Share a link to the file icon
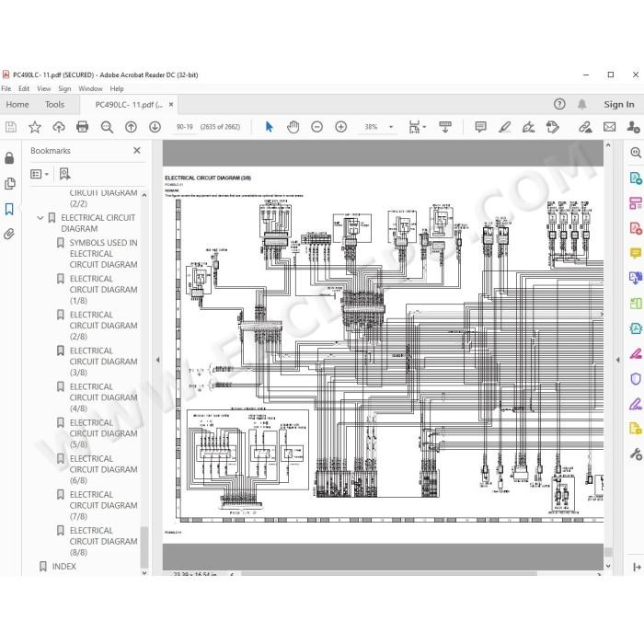The image size is (644, 644). pos(585,127)
